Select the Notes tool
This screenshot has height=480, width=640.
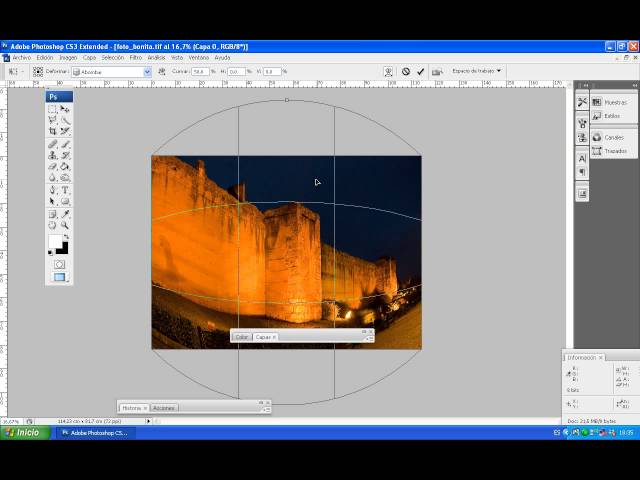(x=53, y=214)
